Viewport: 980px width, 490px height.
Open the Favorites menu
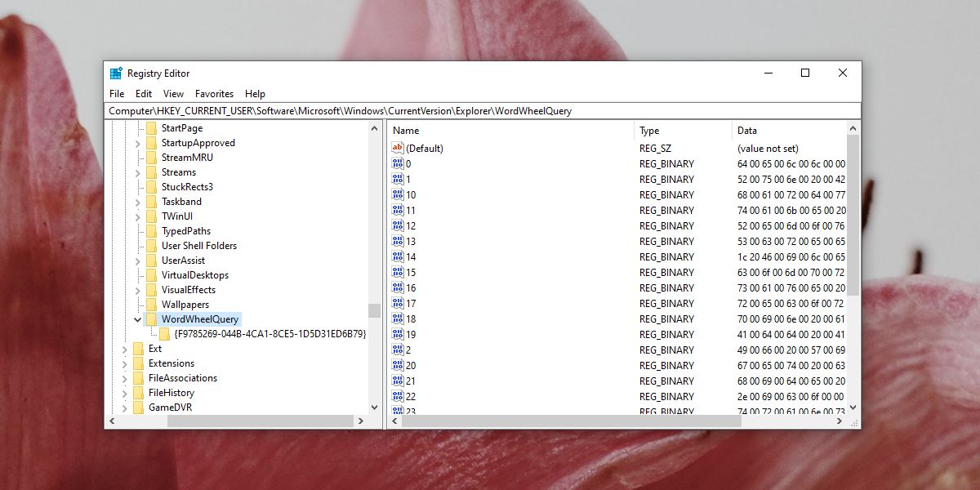[214, 94]
